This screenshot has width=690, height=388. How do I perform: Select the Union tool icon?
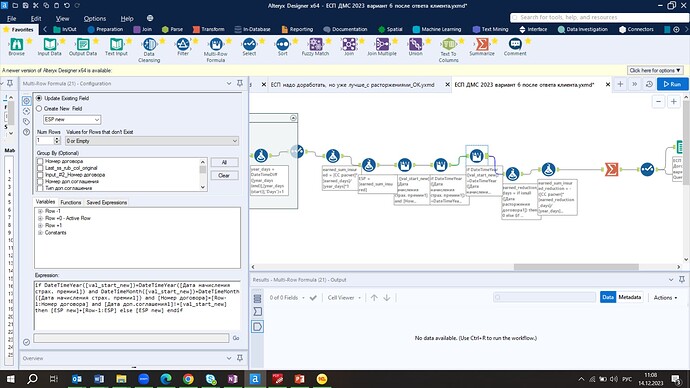(415, 44)
